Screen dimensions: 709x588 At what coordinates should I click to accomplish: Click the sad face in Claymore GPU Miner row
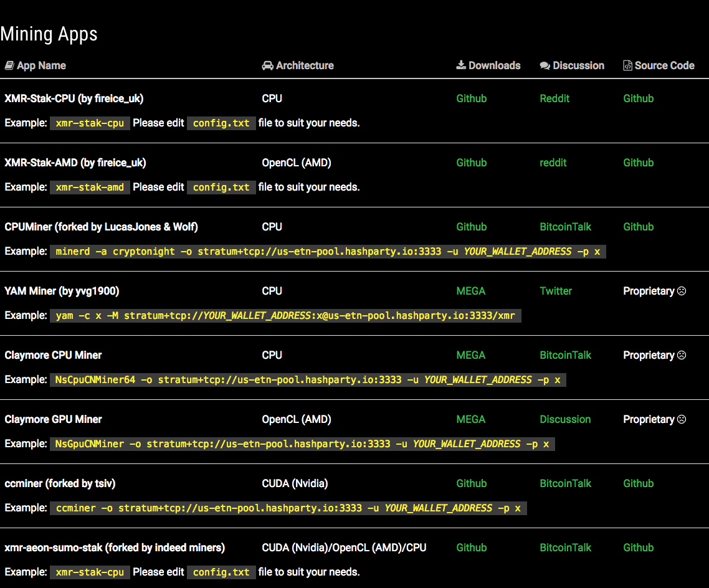(682, 419)
